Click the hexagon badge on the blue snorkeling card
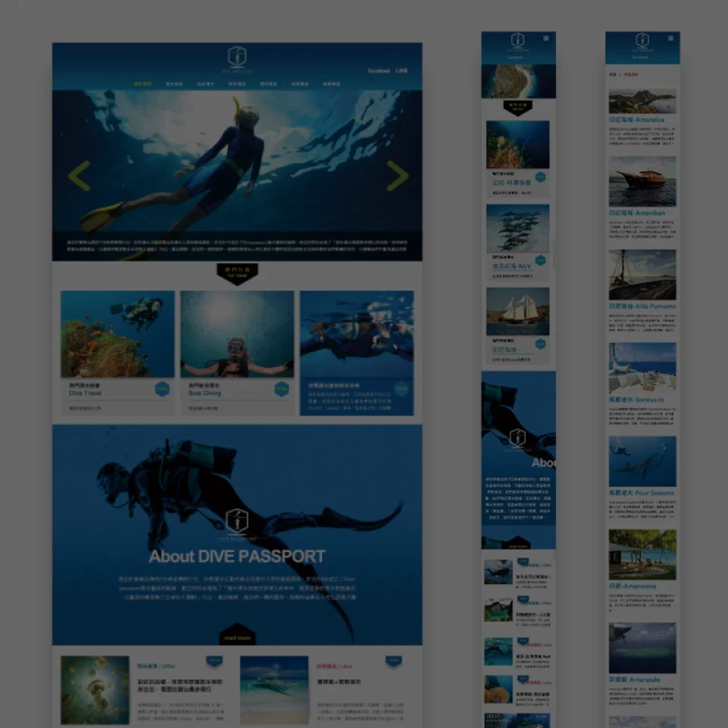 401,388
